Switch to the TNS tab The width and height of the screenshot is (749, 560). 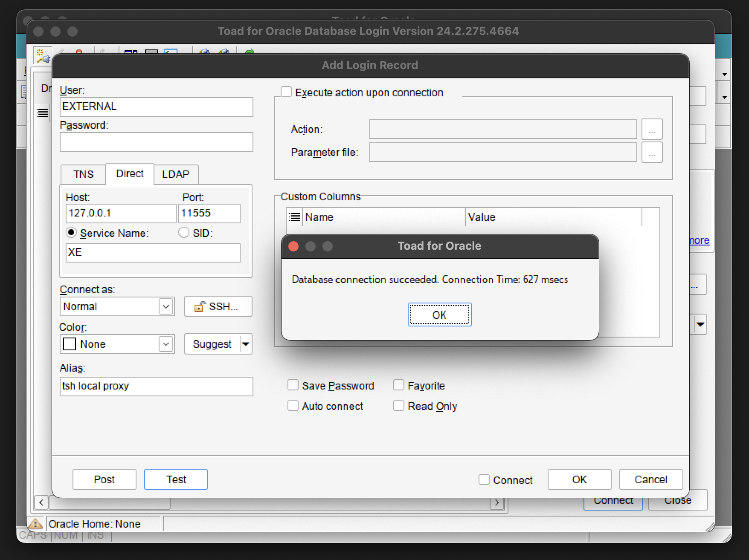(83, 174)
